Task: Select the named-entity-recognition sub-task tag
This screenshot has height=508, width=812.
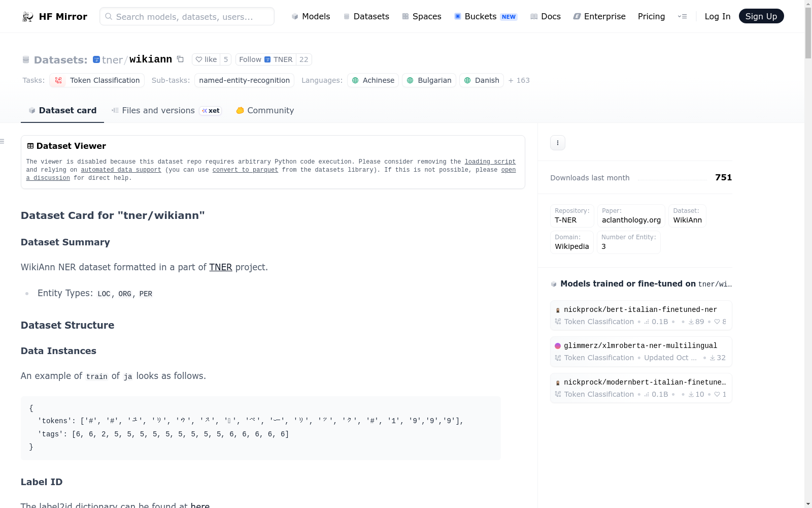Action: point(244,80)
